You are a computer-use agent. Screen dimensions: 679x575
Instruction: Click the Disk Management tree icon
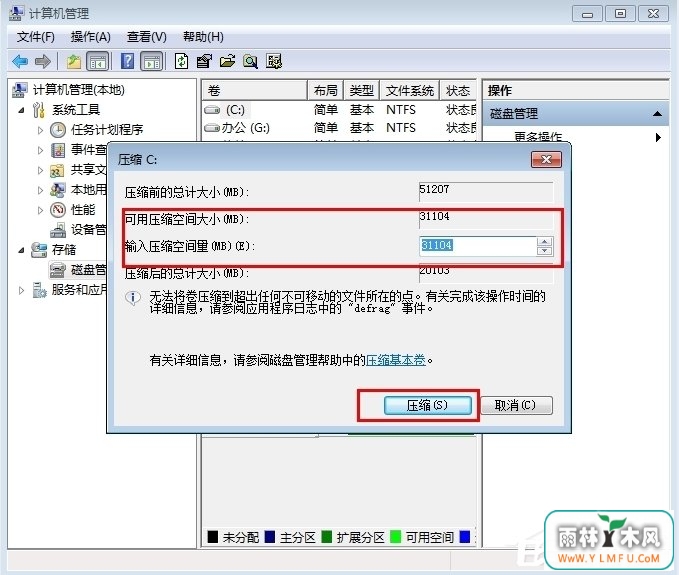click(x=58, y=270)
